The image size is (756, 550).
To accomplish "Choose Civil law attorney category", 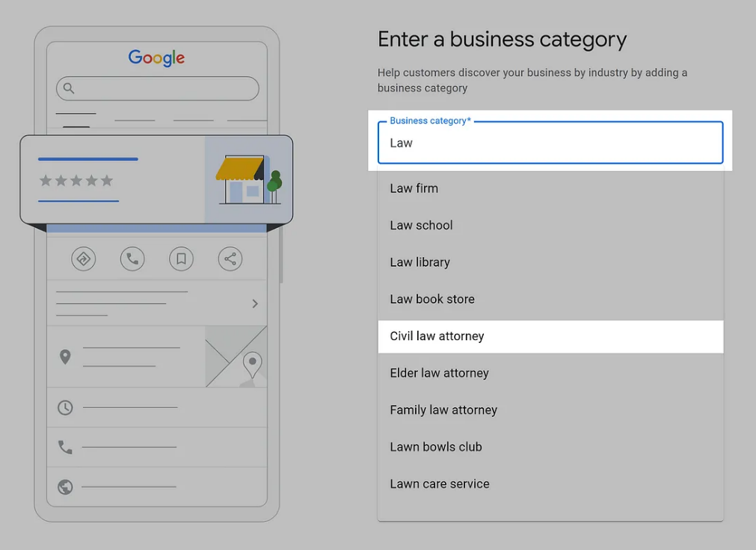I will (x=550, y=336).
